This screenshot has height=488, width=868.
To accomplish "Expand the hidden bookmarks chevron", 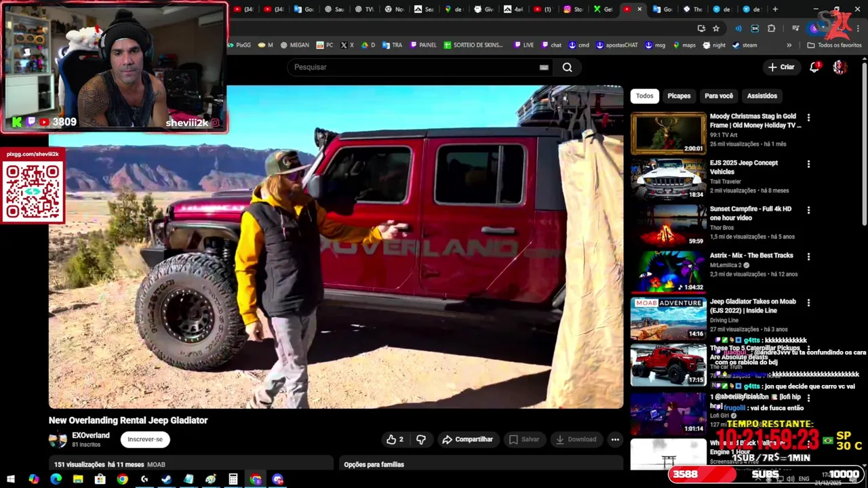I will click(789, 45).
